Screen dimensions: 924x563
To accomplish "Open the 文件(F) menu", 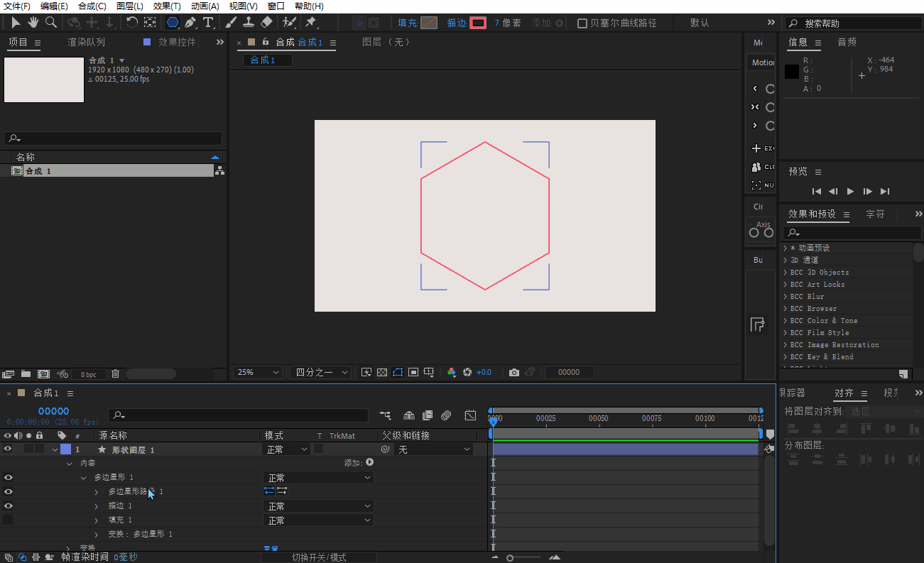I will (16, 6).
